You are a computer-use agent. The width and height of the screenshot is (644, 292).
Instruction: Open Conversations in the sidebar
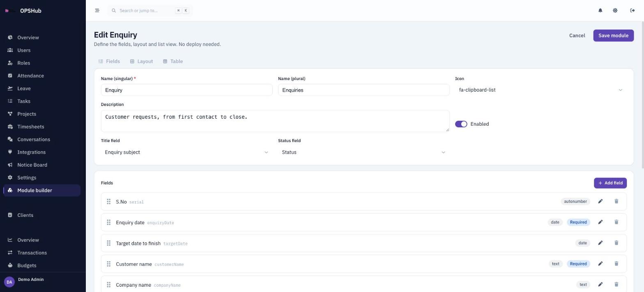coord(42,139)
